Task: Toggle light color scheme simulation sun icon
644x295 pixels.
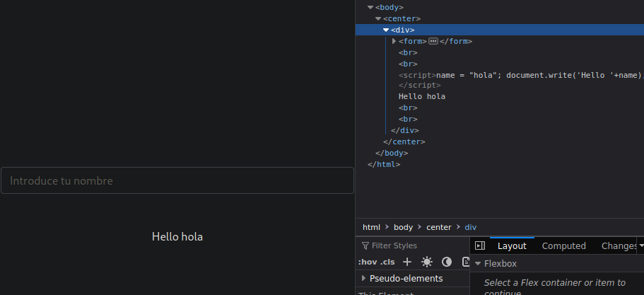Action: point(426,262)
